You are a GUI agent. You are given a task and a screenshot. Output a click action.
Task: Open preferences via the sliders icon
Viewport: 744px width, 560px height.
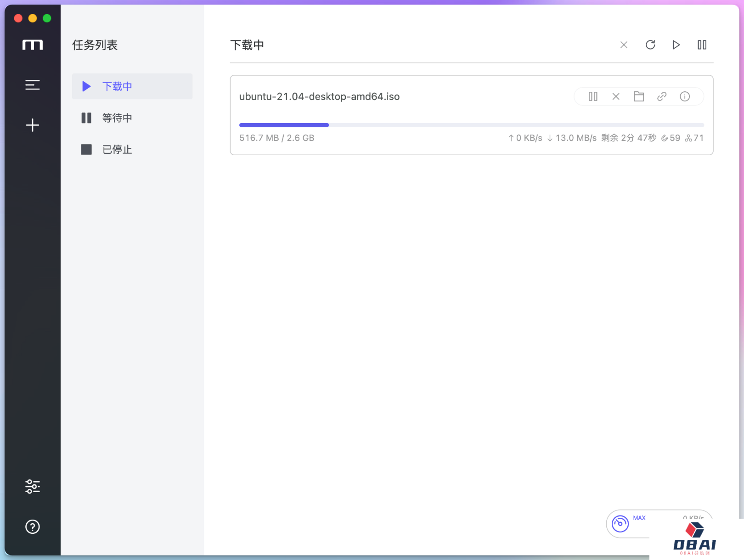tap(32, 486)
